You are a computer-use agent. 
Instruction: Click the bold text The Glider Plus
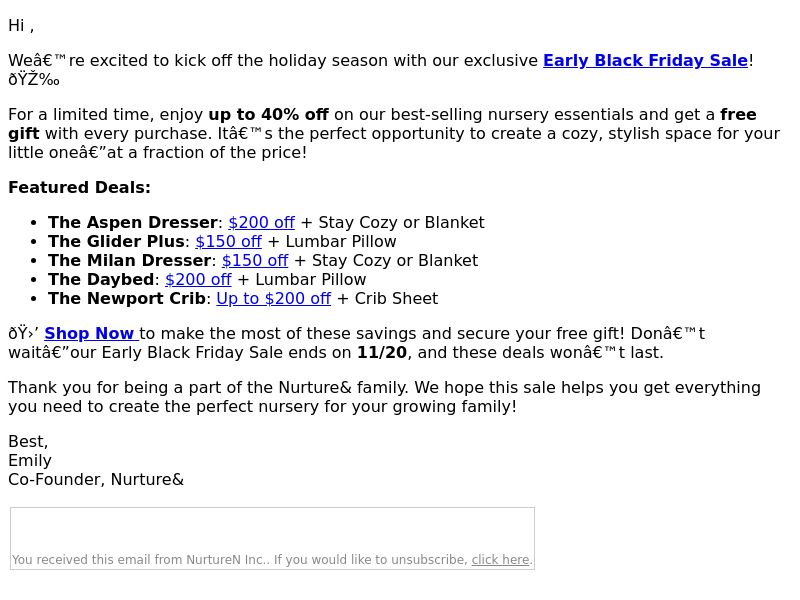(116, 242)
